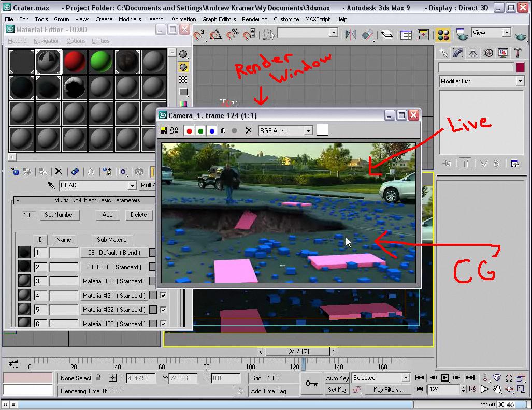Open the Material Editor toolbar icon

tap(443, 35)
